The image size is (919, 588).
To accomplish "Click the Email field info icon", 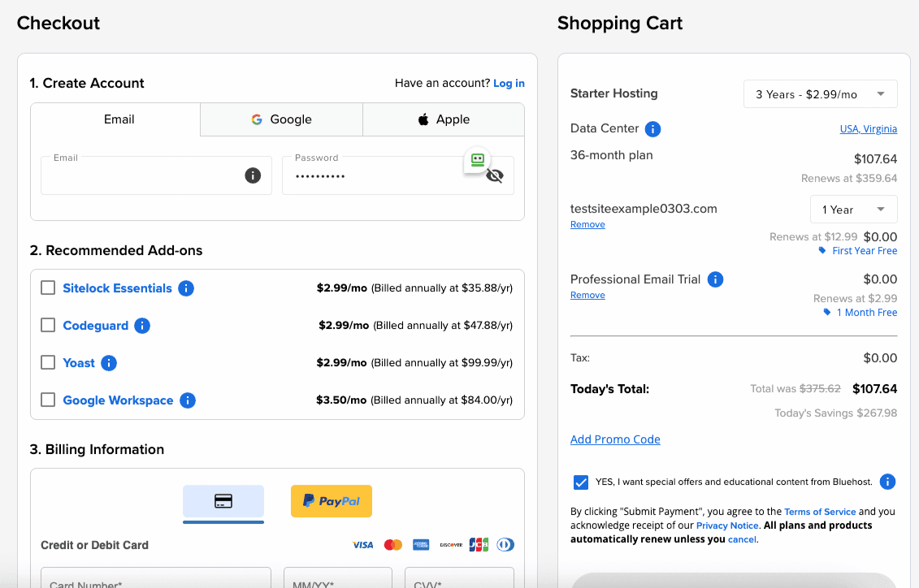I will (x=253, y=175).
